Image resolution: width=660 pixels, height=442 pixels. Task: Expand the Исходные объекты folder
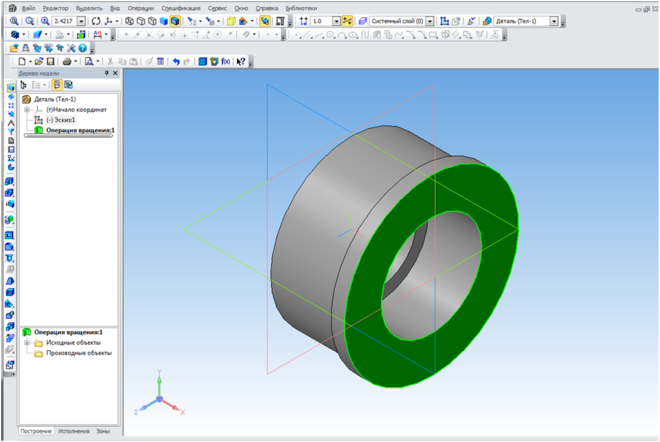coord(27,343)
